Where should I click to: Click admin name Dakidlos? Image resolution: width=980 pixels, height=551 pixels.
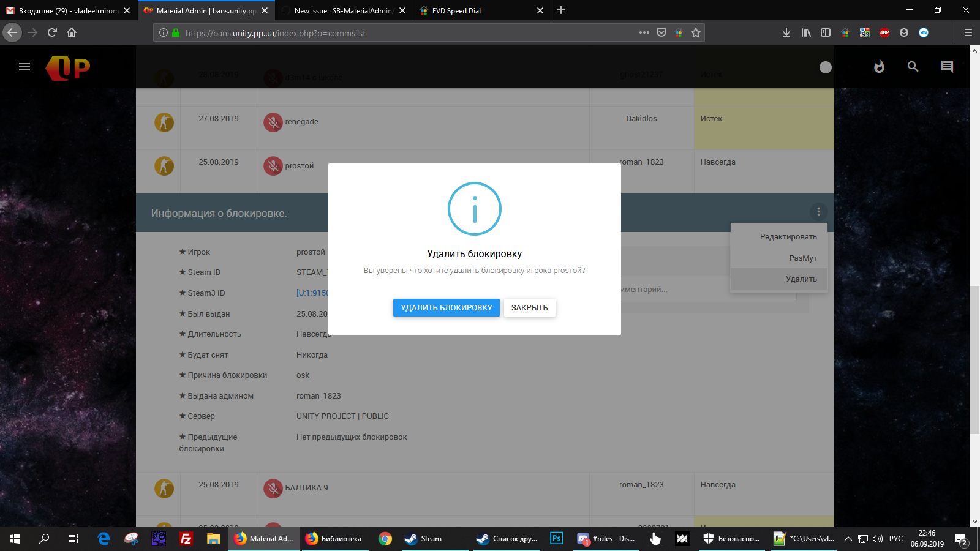click(641, 119)
